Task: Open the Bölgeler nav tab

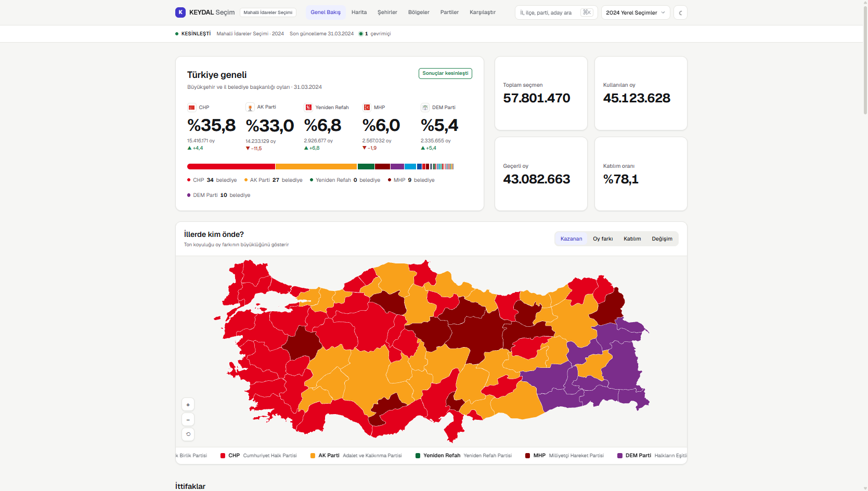Action: click(419, 12)
